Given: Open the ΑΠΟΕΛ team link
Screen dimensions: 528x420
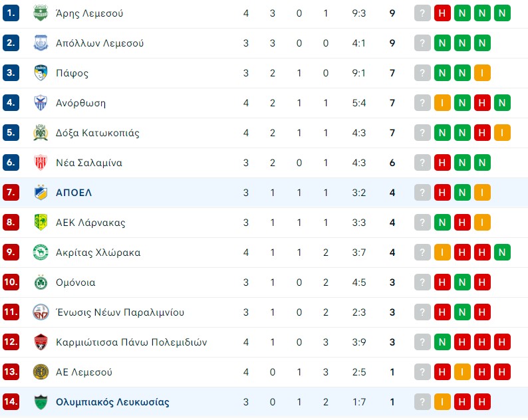Looking at the screenshot, I should [74, 193].
